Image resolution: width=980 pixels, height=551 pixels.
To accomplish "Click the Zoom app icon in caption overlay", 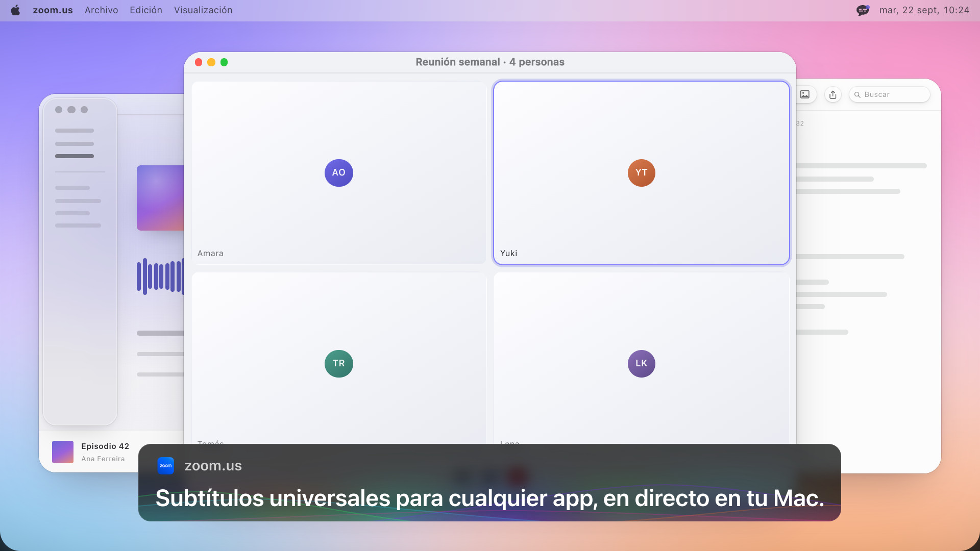I will coord(166,465).
